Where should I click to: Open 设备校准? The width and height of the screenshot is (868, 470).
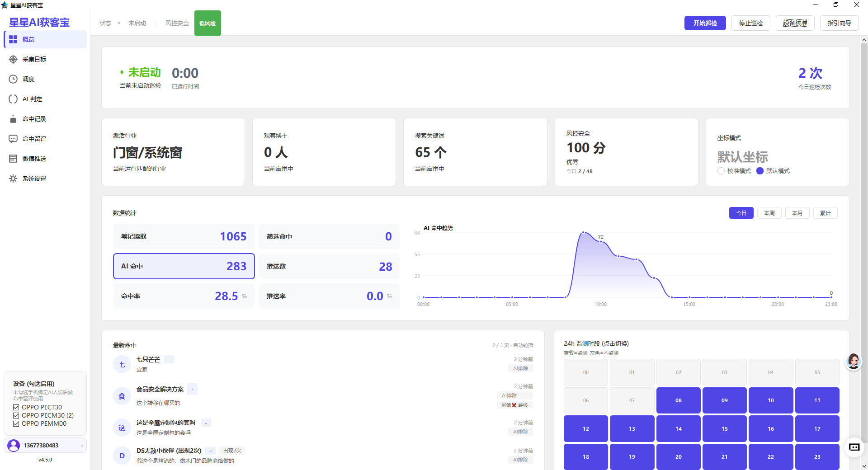point(795,23)
